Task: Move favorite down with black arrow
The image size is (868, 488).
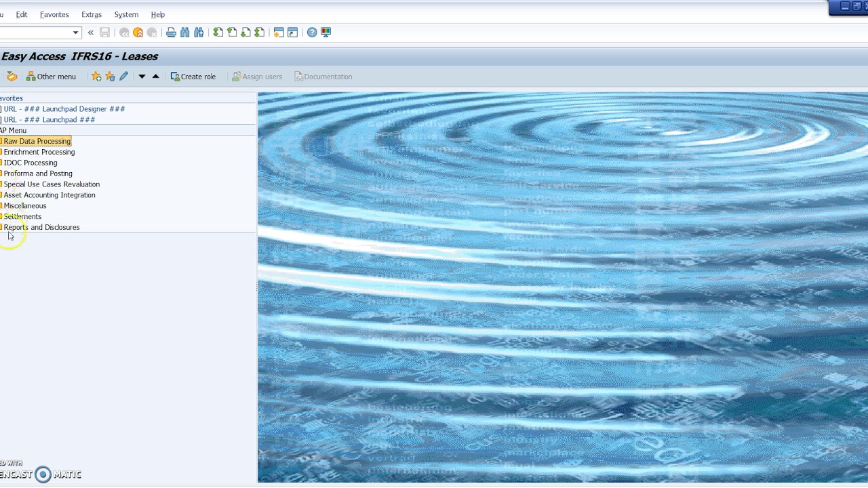Action: (142, 77)
